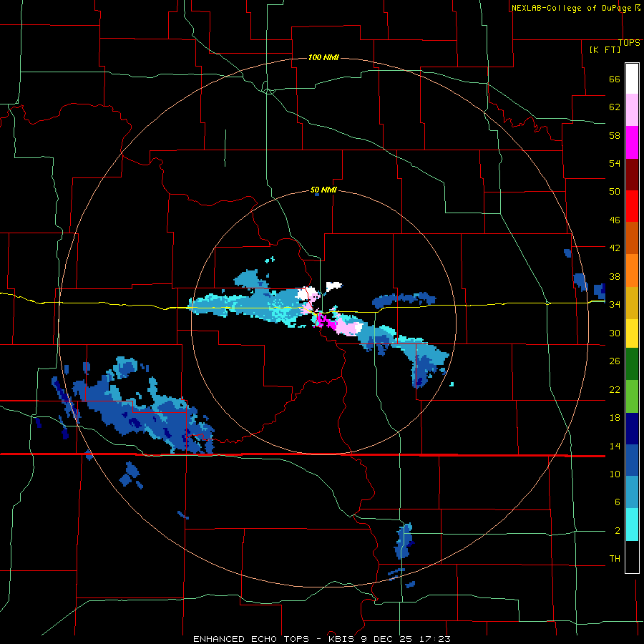644x644 pixels.
Task: Click the navy legend swatch
Action: [x=632, y=429]
